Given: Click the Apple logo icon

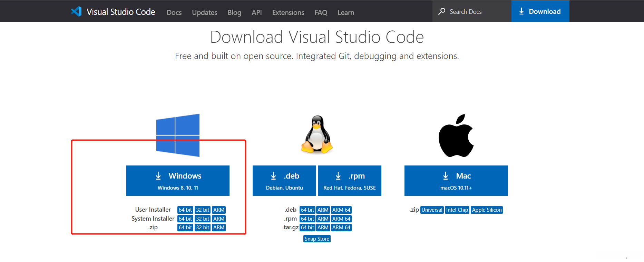Looking at the screenshot, I should pos(456,136).
